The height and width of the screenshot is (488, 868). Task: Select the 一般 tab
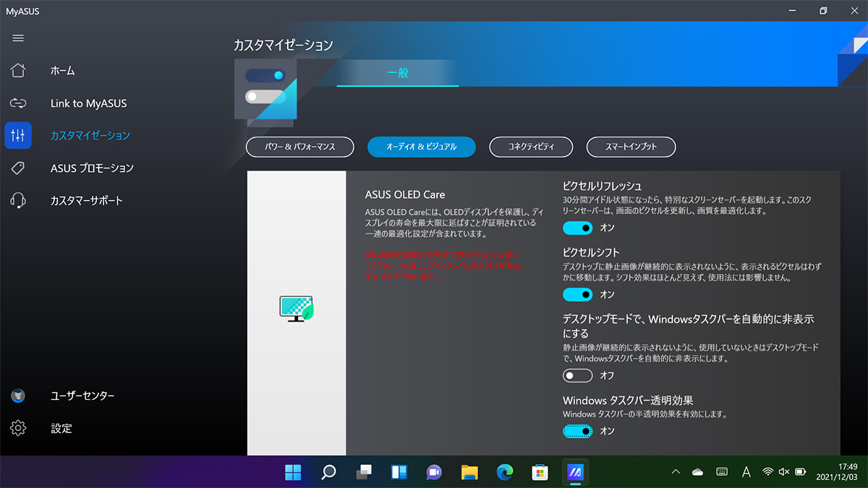pyautogui.click(x=398, y=73)
